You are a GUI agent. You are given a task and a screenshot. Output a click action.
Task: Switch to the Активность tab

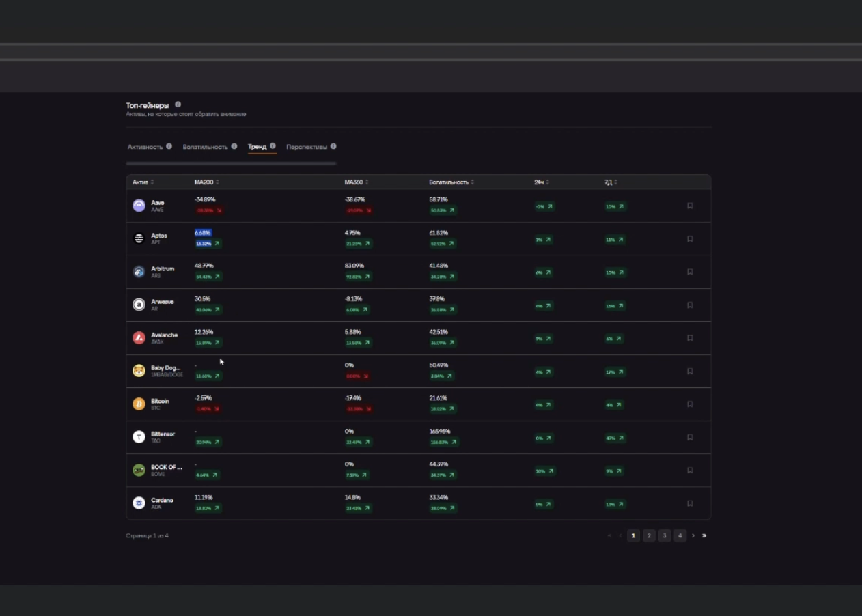tap(145, 147)
